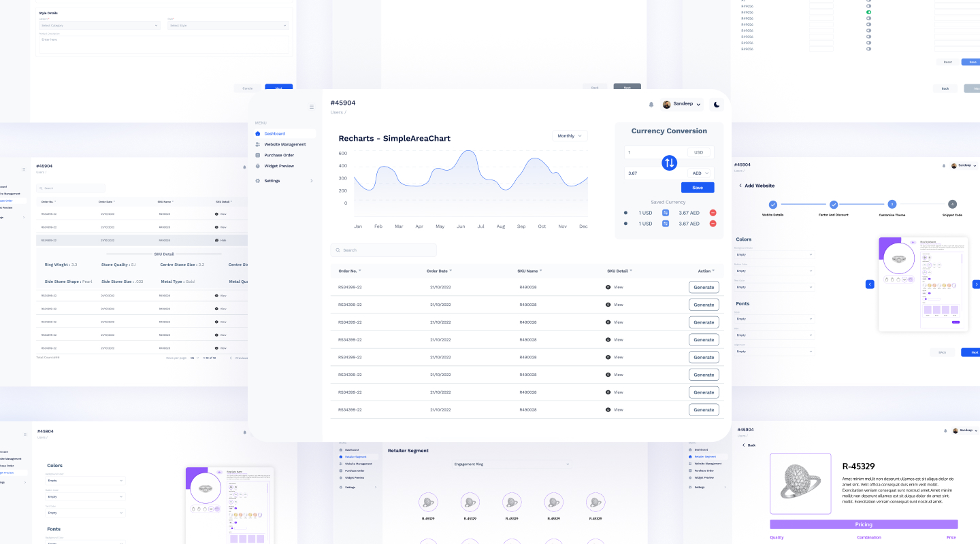Open Website Management from the sidebar menu

(284, 144)
